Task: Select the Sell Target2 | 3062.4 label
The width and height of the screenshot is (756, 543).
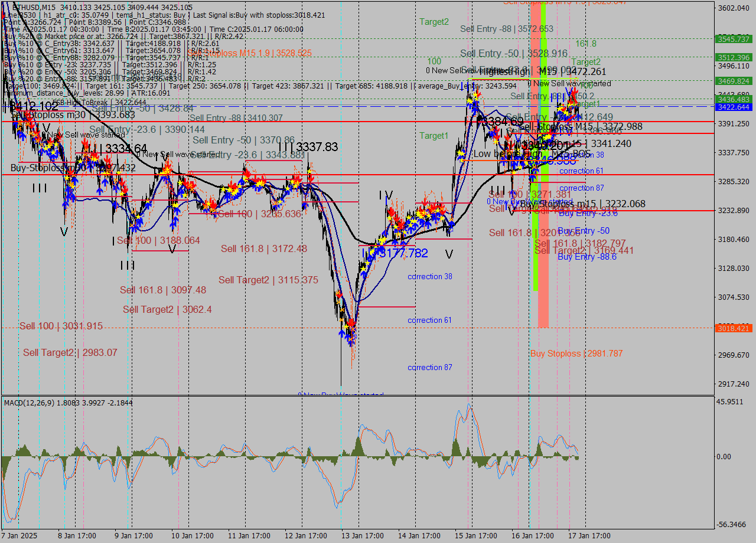Action: click(167, 309)
